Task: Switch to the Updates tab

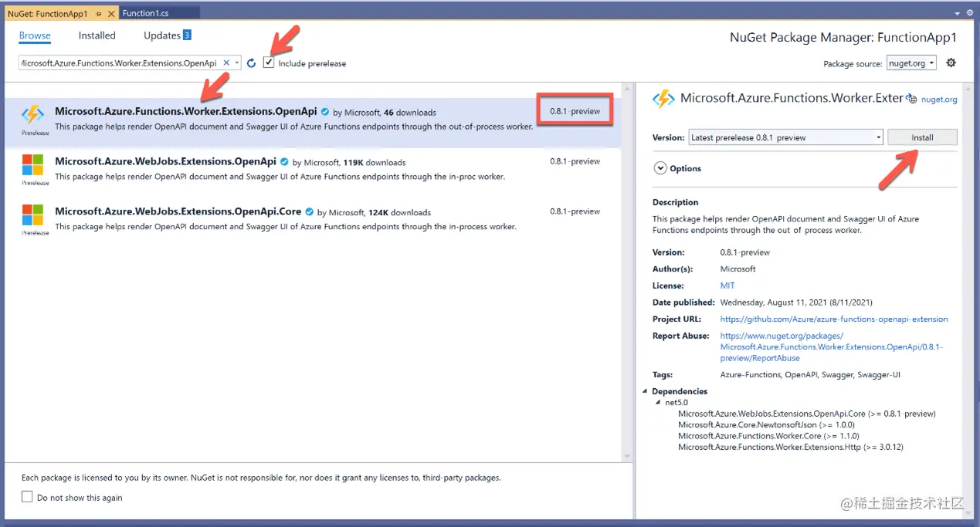Action: (161, 35)
